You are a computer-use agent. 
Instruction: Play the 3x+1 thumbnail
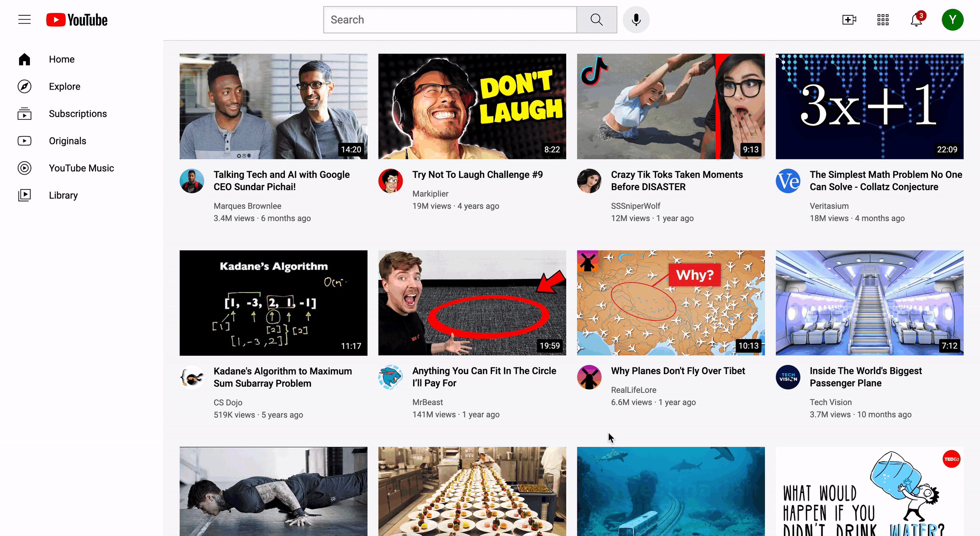pyautogui.click(x=869, y=106)
